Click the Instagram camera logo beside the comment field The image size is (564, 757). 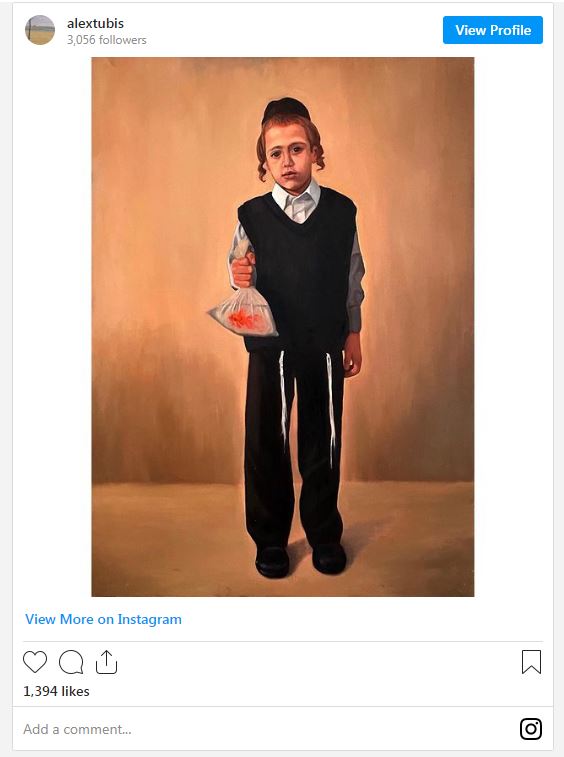coord(531,729)
